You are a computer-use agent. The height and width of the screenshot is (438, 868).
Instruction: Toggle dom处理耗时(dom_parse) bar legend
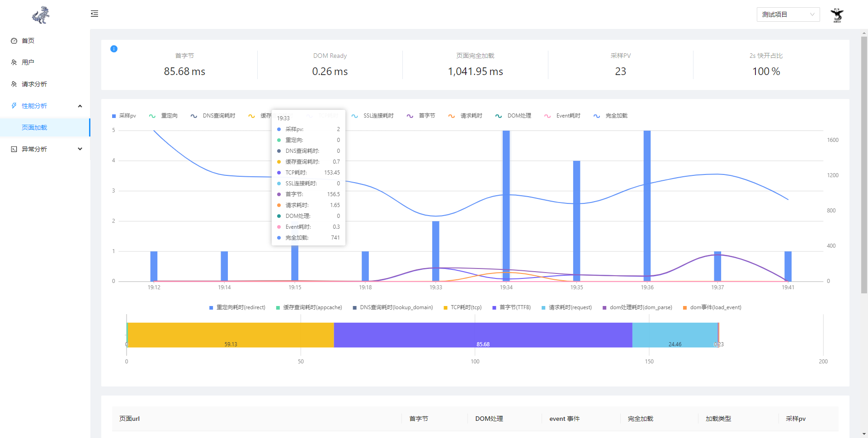[x=637, y=307]
